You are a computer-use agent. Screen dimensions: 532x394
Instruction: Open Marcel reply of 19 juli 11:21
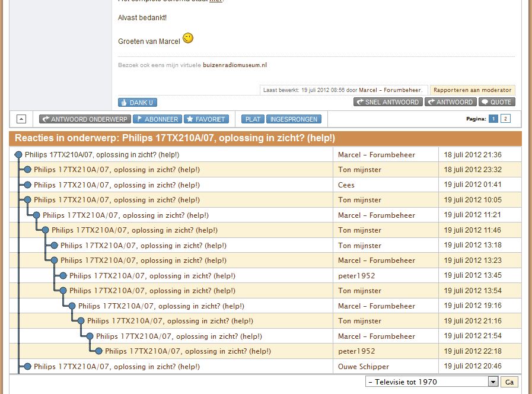126,215
